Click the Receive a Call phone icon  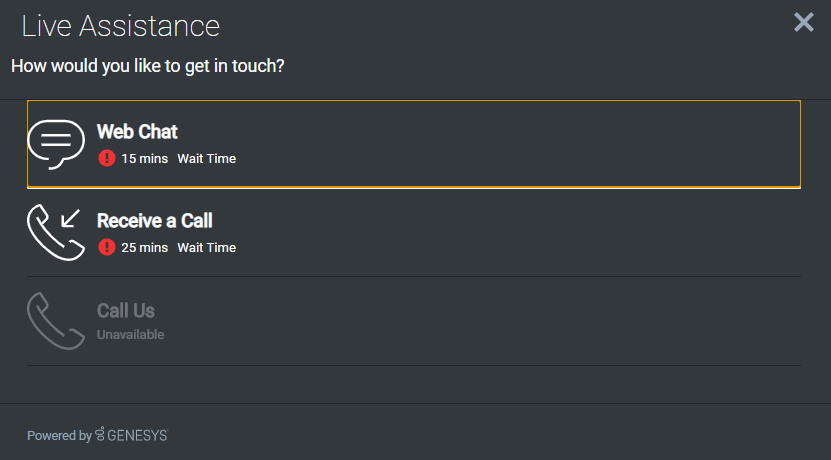56,233
